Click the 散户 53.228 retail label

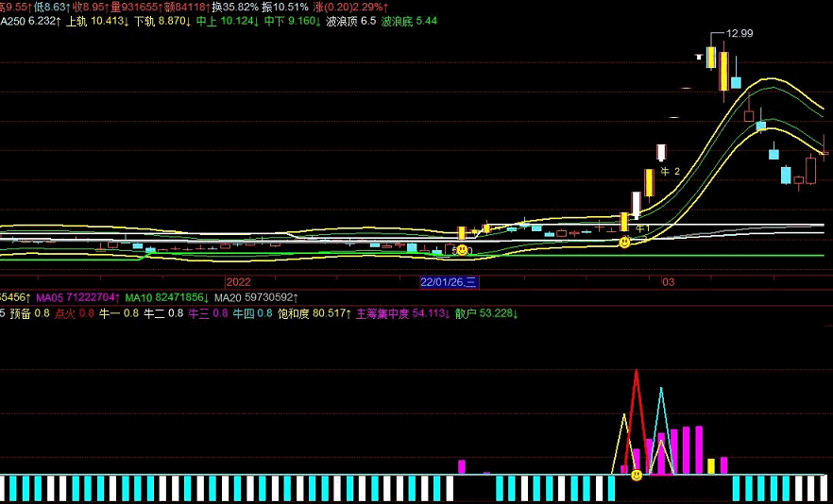[x=486, y=313]
